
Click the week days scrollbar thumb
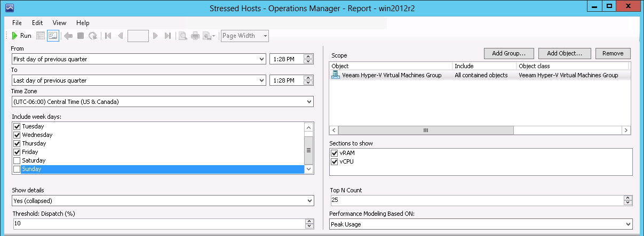(308, 150)
